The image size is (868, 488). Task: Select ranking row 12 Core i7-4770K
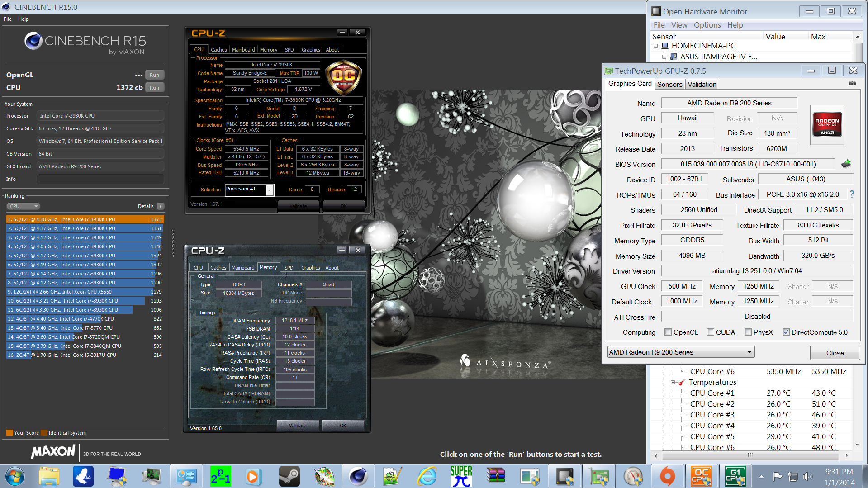85,319
